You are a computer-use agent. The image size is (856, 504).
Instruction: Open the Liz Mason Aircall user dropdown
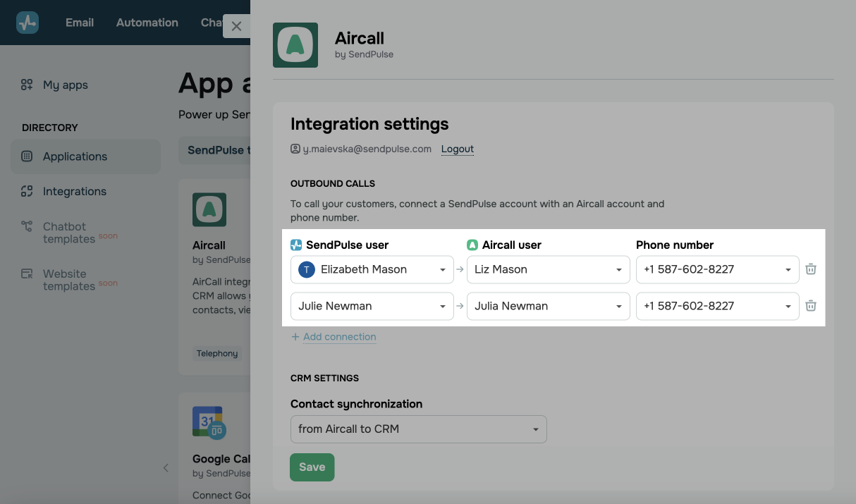coord(549,269)
